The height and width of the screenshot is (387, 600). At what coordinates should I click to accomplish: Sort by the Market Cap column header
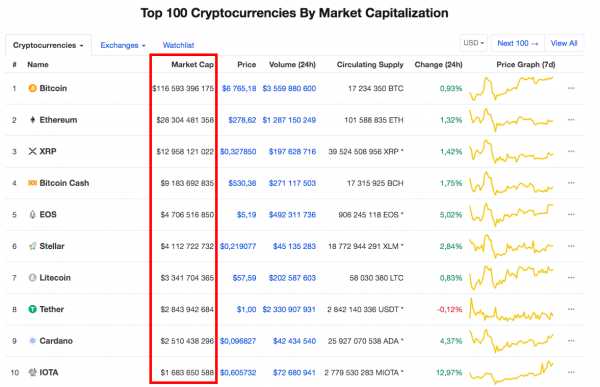pyautogui.click(x=192, y=65)
